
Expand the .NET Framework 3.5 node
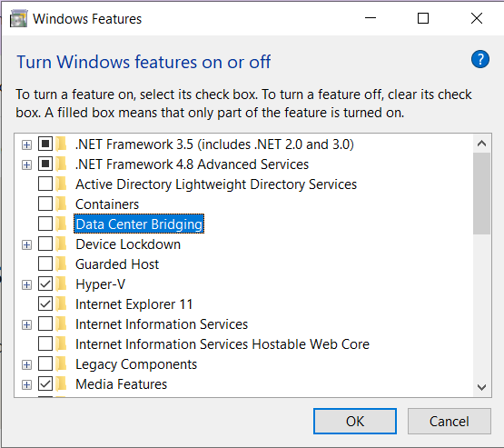point(26,145)
